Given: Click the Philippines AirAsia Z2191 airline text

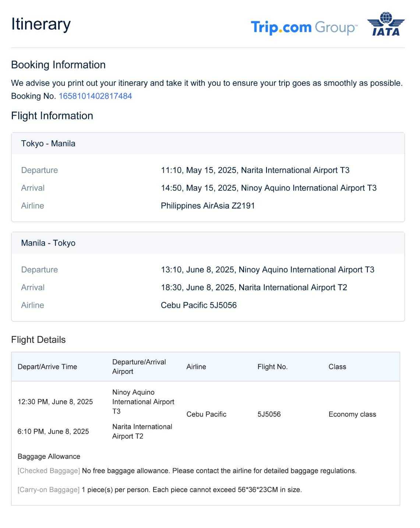Looking at the screenshot, I should pos(208,206).
